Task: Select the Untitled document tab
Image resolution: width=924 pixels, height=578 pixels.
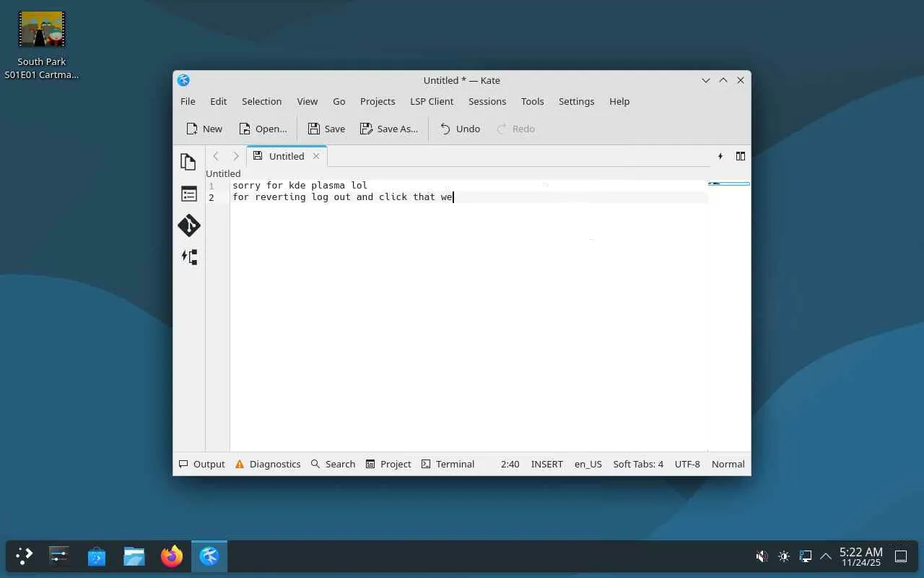Action: tap(287, 156)
